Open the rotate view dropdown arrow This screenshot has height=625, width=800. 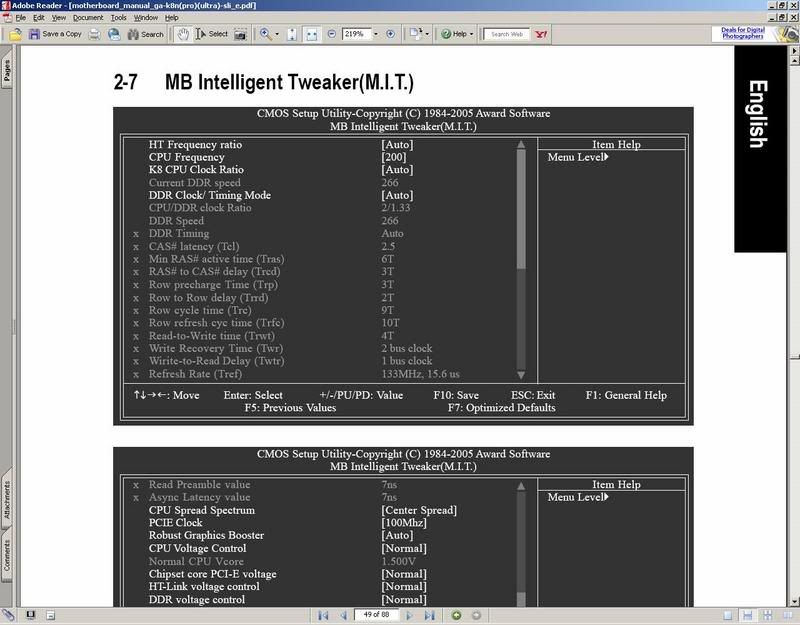[427, 34]
